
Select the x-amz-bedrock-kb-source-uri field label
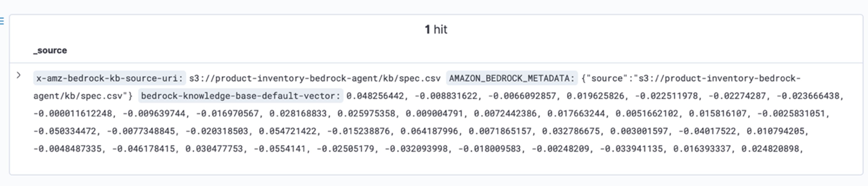tap(110, 78)
